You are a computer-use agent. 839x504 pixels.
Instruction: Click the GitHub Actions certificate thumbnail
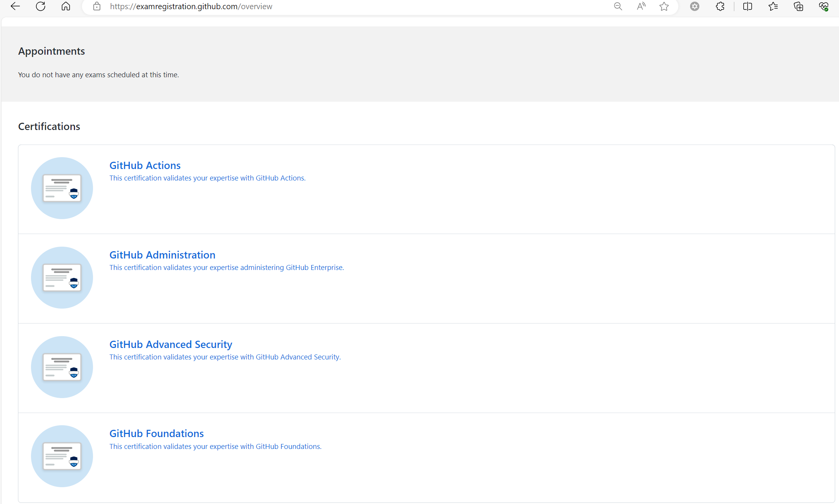click(x=62, y=188)
